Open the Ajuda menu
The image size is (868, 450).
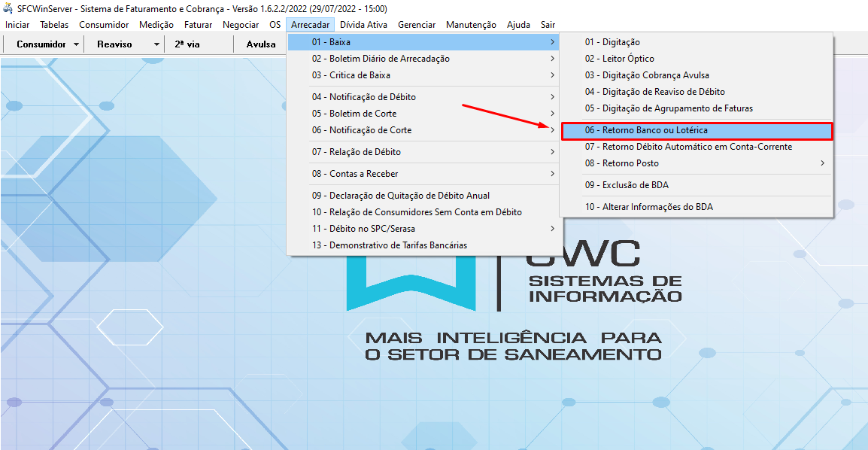(518, 24)
